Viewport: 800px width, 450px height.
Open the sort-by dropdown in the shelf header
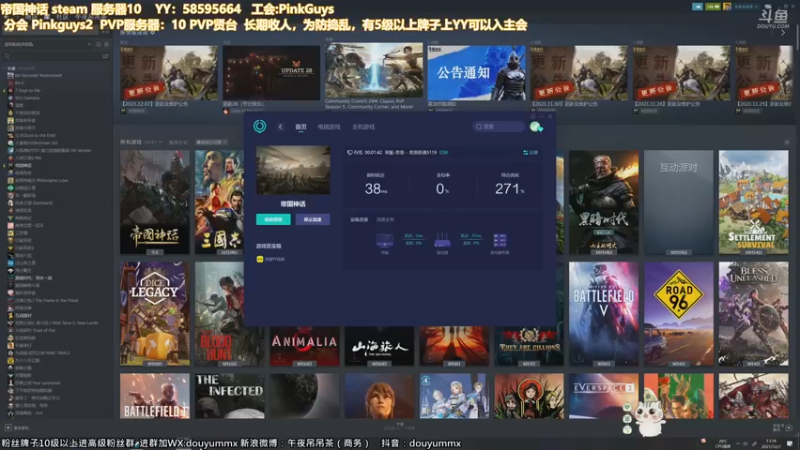click(x=212, y=142)
